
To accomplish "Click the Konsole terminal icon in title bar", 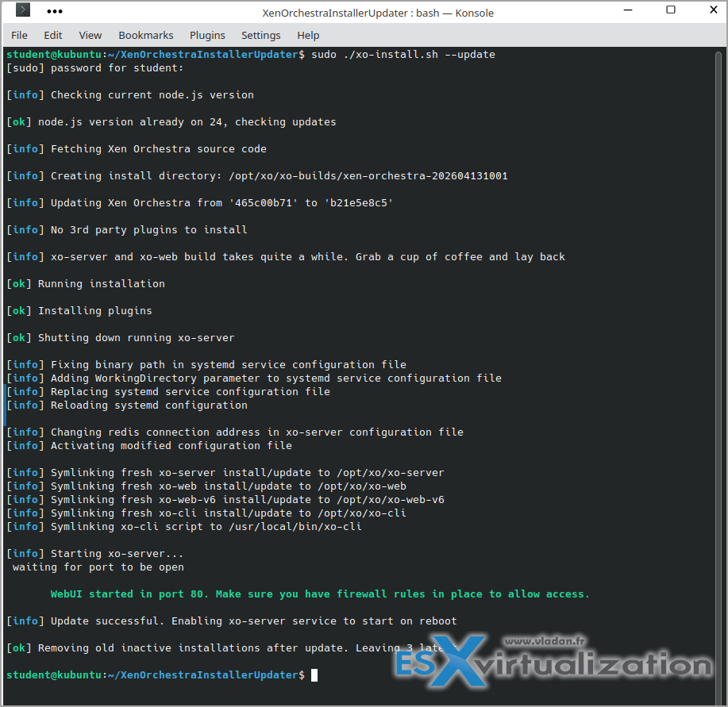I will point(23,11).
